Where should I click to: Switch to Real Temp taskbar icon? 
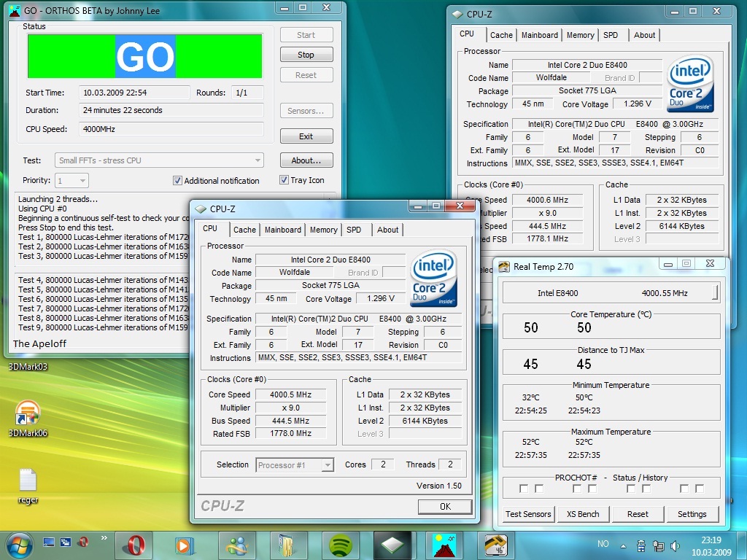[x=495, y=545]
